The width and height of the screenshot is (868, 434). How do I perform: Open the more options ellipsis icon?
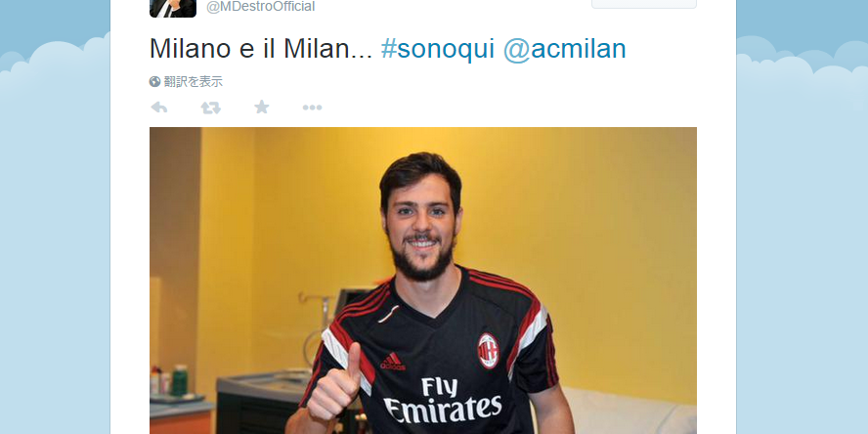point(312,108)
